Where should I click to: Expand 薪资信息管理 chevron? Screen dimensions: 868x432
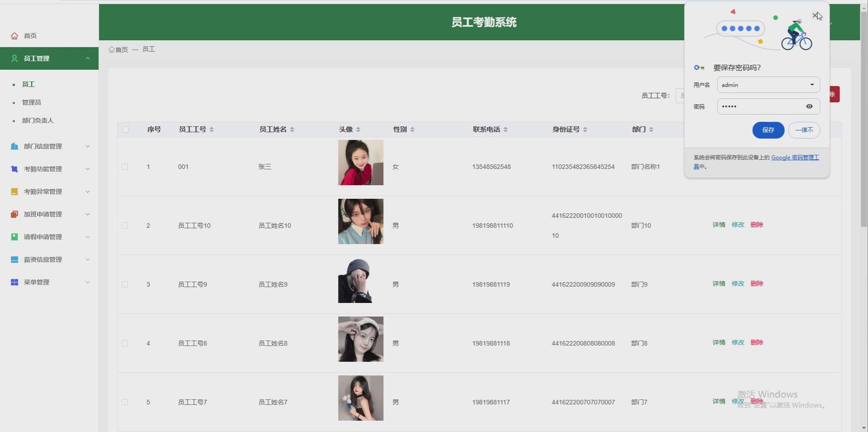pos(88,259)
